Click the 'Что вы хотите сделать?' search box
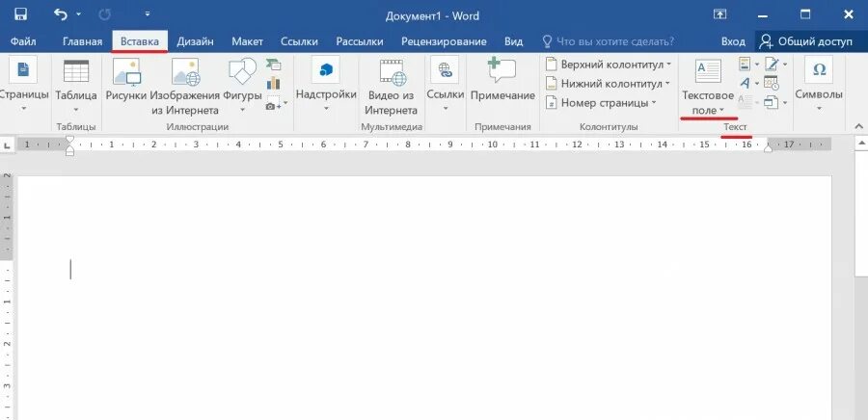 click(608, 41)
